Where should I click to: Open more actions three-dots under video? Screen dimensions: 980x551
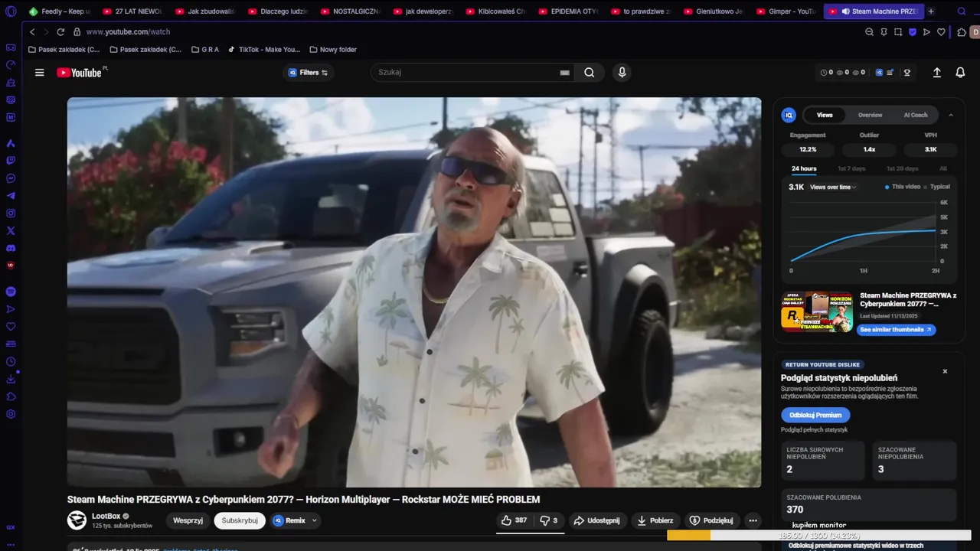tap(753, 520)
